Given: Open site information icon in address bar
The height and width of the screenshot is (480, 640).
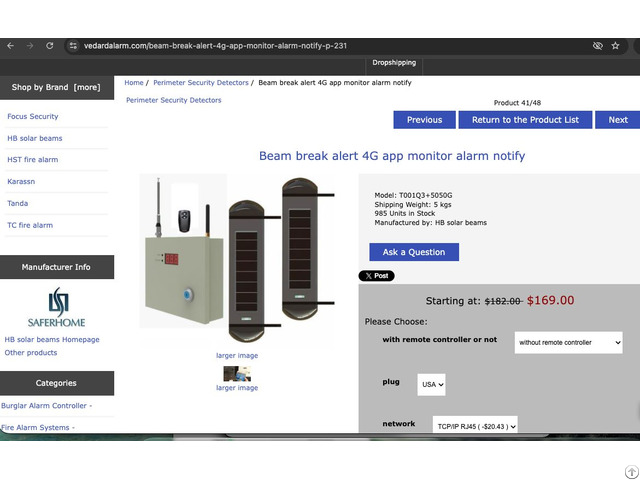Looking at the screenshot, I should [x=73, y=46].
